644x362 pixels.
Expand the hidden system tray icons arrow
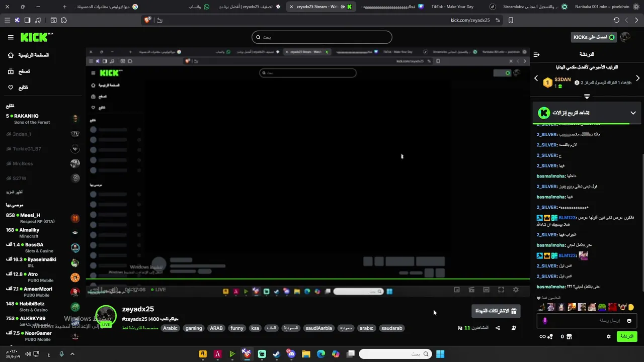point(72,354)
